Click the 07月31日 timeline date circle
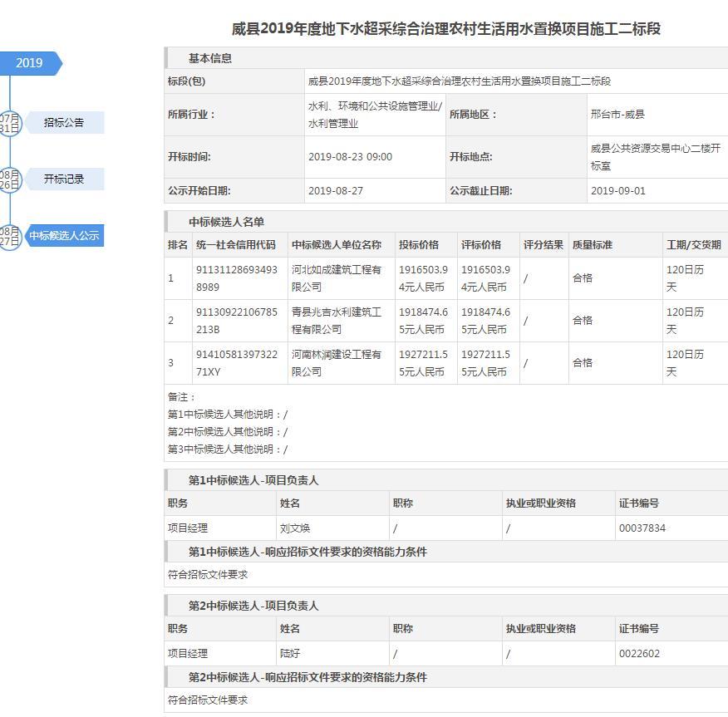The width and height of the screenshot is (728, 717). pos(9,123)
